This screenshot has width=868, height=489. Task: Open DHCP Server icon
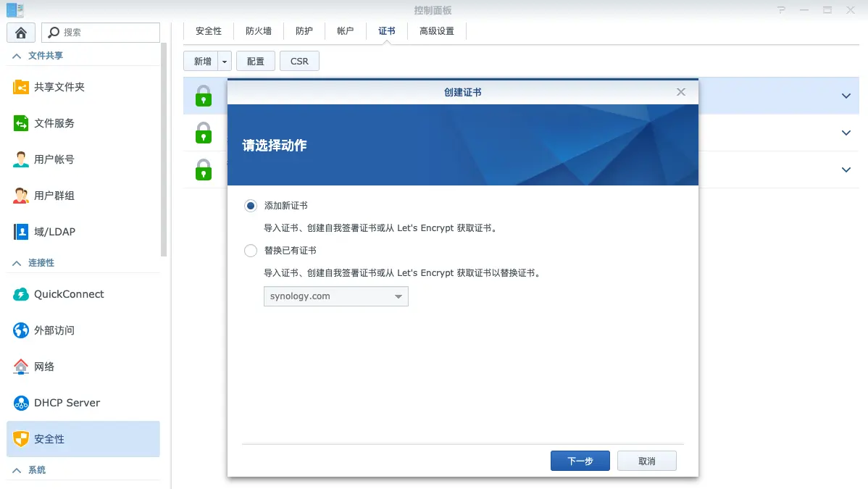pyautogui.click(x=20, y=403)
